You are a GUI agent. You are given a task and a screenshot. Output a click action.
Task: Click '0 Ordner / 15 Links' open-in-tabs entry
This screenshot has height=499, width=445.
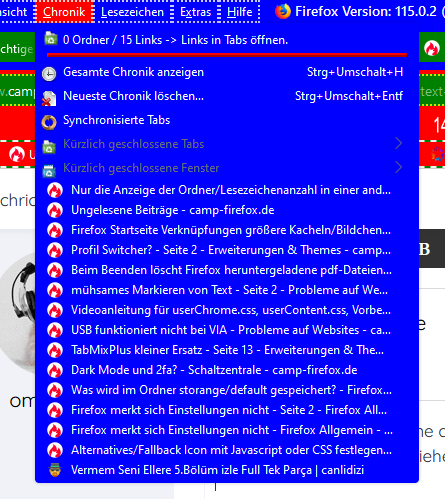pos(227,40)
